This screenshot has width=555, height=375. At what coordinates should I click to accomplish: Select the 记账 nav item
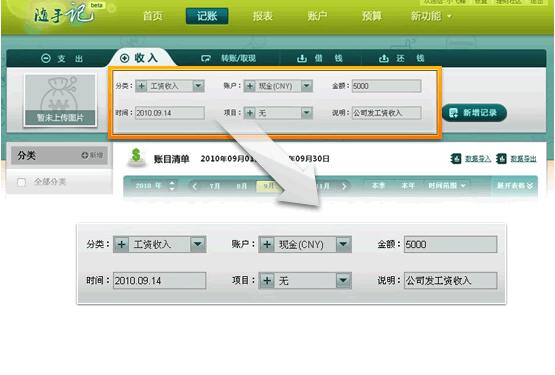(x=207, y=16)
